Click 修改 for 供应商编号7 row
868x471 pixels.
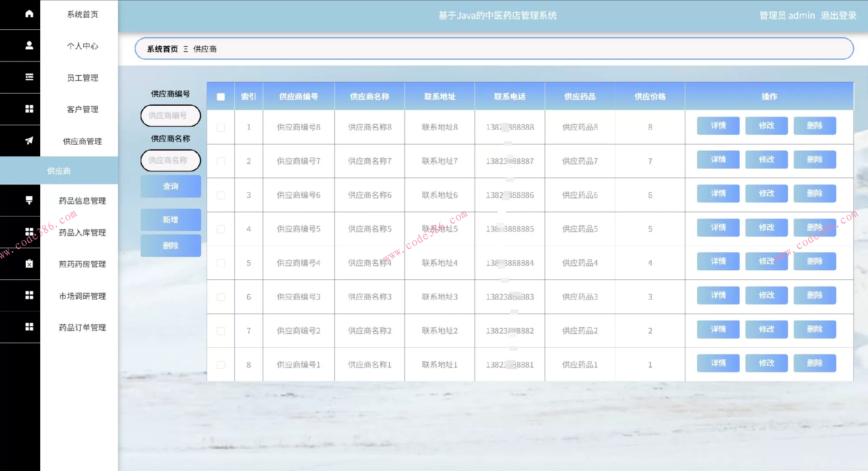coord(766,160)
